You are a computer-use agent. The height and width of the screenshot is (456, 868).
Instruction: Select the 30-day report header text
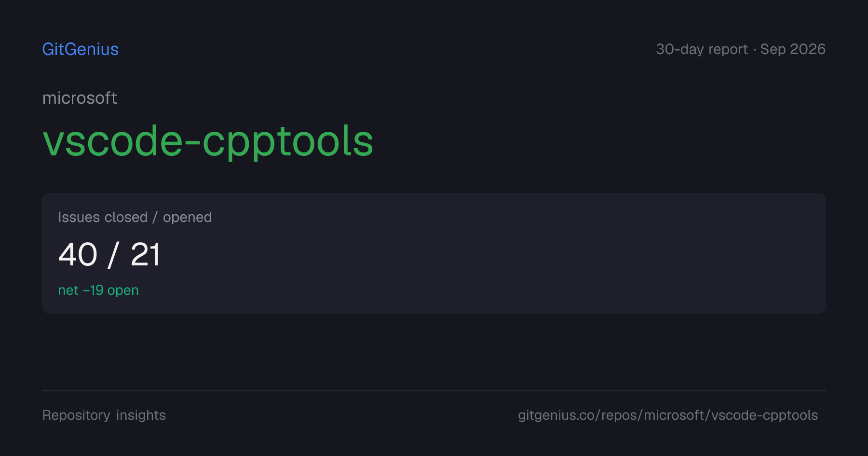pos(702,49)
